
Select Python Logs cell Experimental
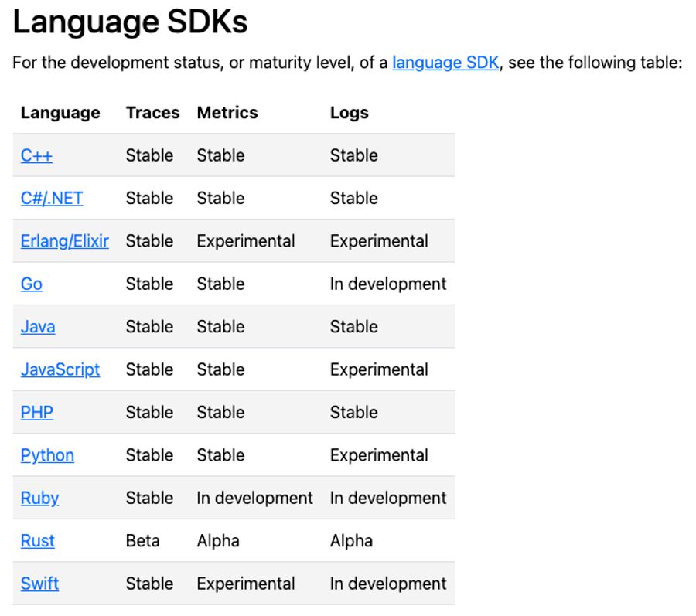(379, 455)
